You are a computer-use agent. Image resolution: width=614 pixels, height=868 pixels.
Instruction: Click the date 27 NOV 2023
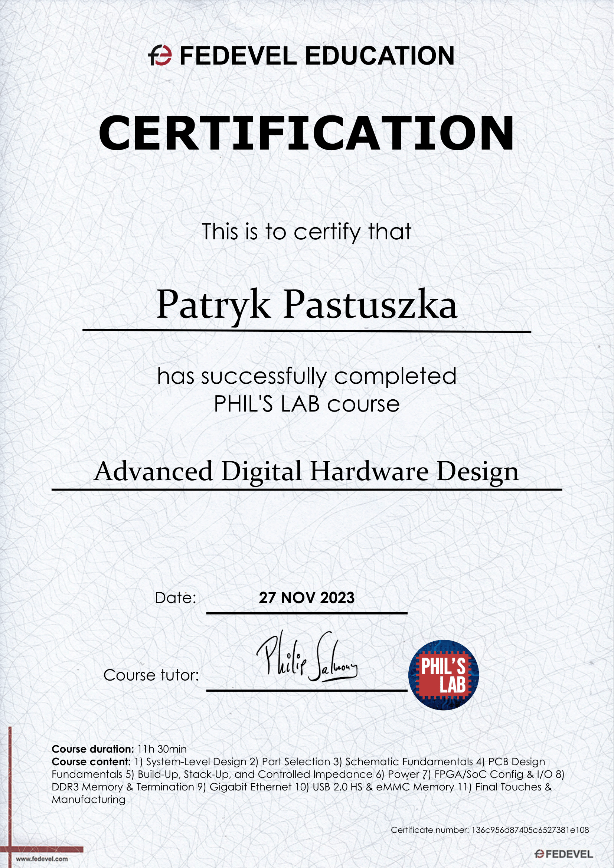click(307, 598)
